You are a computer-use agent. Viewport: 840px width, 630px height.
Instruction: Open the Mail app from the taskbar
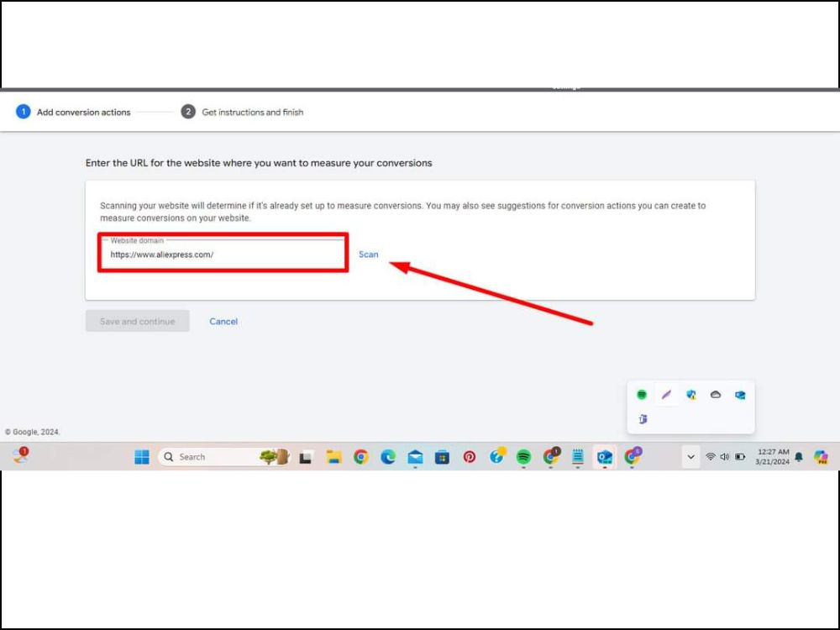tap(415, 458)
